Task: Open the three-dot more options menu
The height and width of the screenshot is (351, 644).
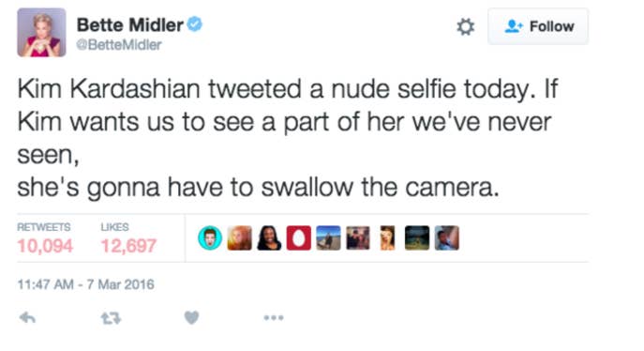Action: (274, 318)
